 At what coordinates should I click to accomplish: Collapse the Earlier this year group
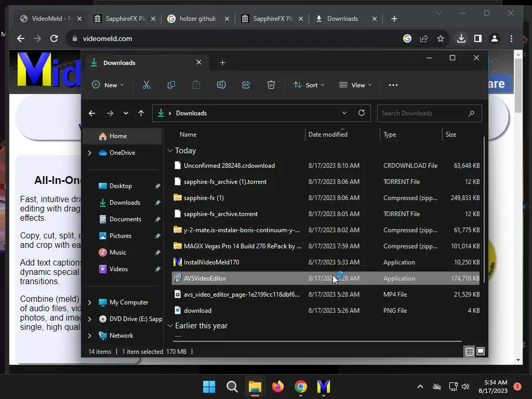[170, 326]
